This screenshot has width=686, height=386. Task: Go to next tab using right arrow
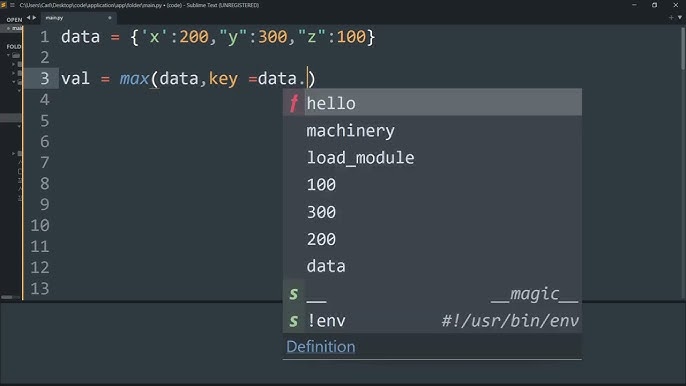click(x=35, y=18)
